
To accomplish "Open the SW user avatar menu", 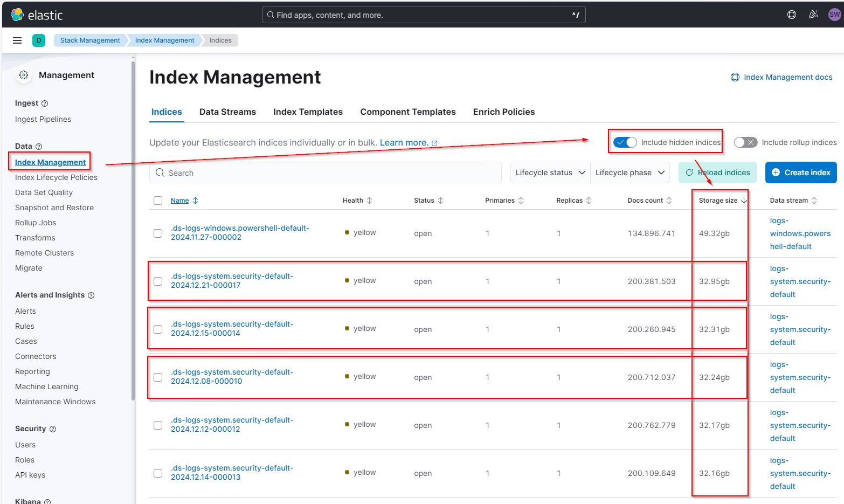I will click(834, 15).
